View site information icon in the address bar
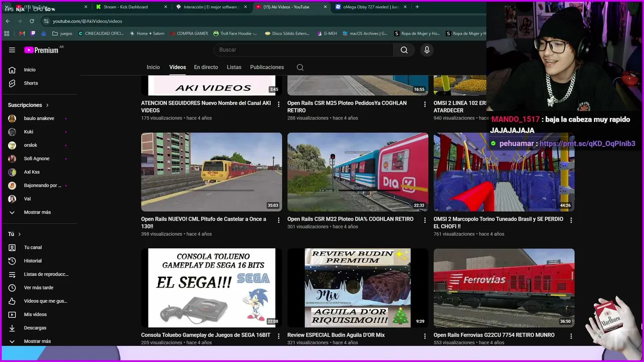This screenshot has height=362, width=644. click(x=46, y=21)
